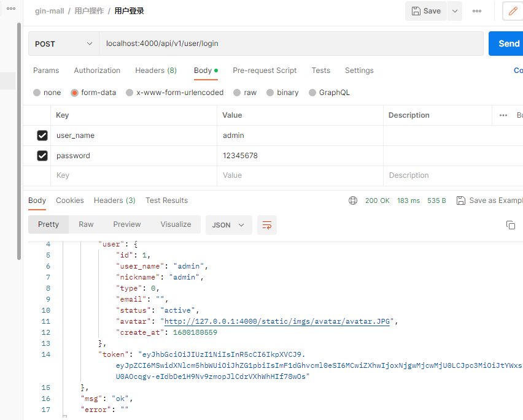This screenshot has width=523, height=420.
Task: Open the POST method dropdown
Action: (x=63, y=44)
